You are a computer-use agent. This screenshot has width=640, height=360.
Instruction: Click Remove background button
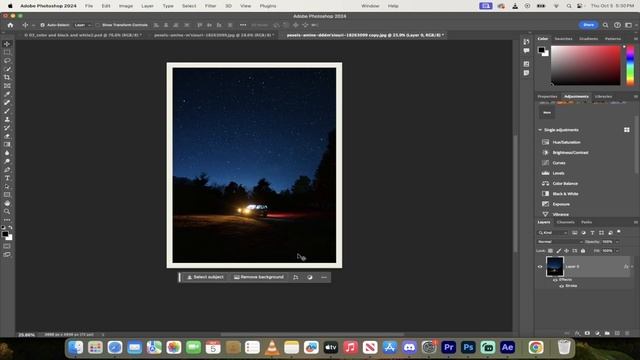pyautogui.click(x=258, y=277)
